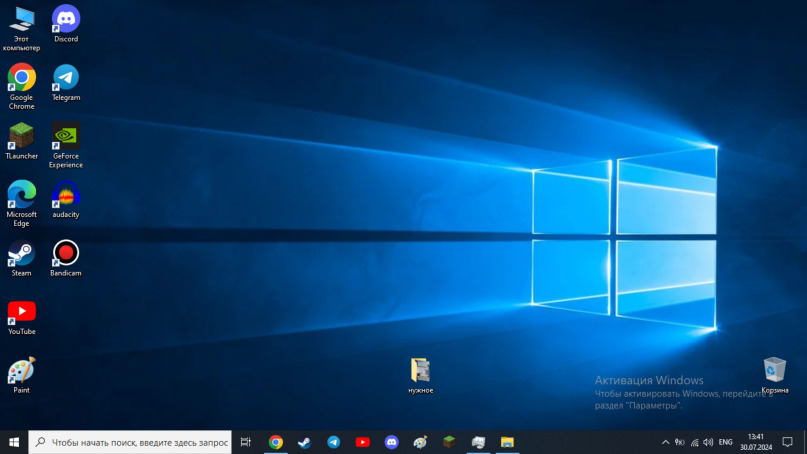Image resolution: width=807 pixels, height=454 pixels.
Task: Select the GeForce Experience desktop icon
Action: (x=66, y=136)
